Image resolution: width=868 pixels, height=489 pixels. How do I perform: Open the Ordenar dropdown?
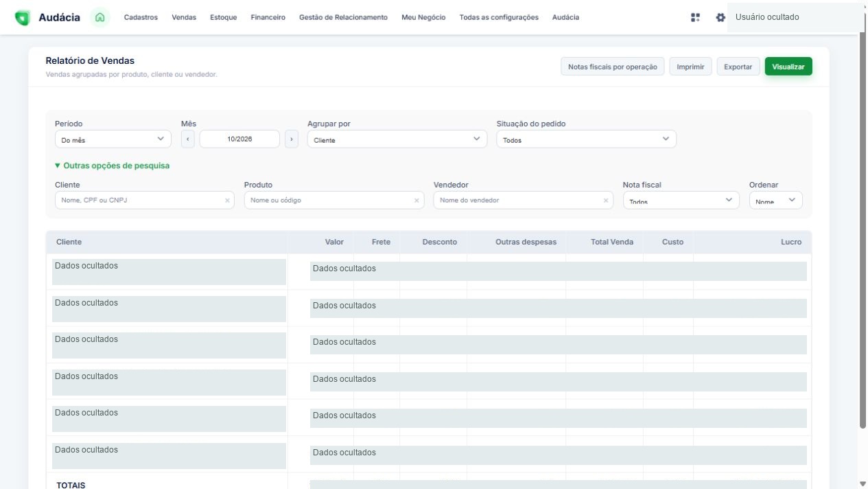776,201
